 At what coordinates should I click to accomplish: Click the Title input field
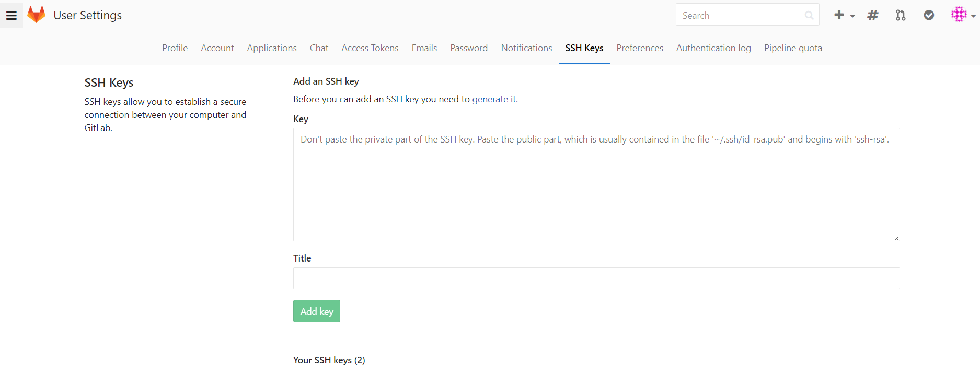click(596, 278)
